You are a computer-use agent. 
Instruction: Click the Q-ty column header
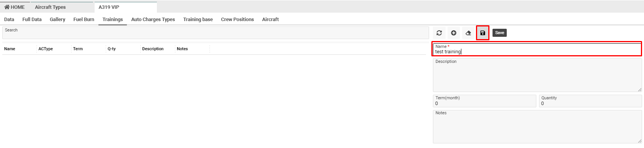point(111,49)
